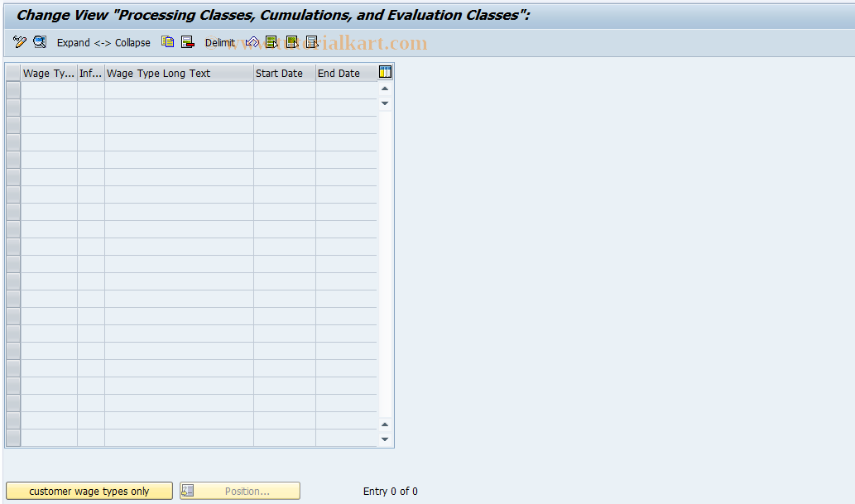
Task: Click the customer wage types only button
Action: point(89,491)
